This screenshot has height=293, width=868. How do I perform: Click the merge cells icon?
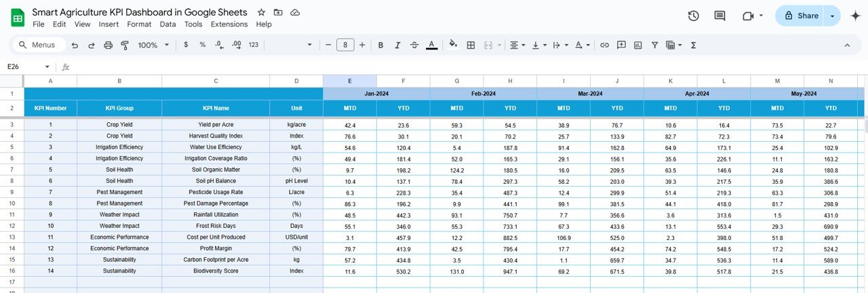point(488,45)
